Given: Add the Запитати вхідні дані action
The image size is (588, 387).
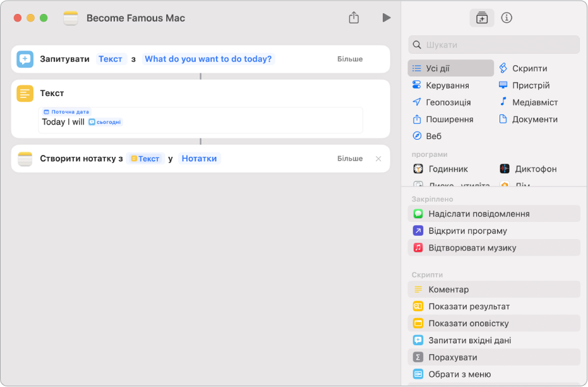Looking at the screenshot, I should coord(494,340).
